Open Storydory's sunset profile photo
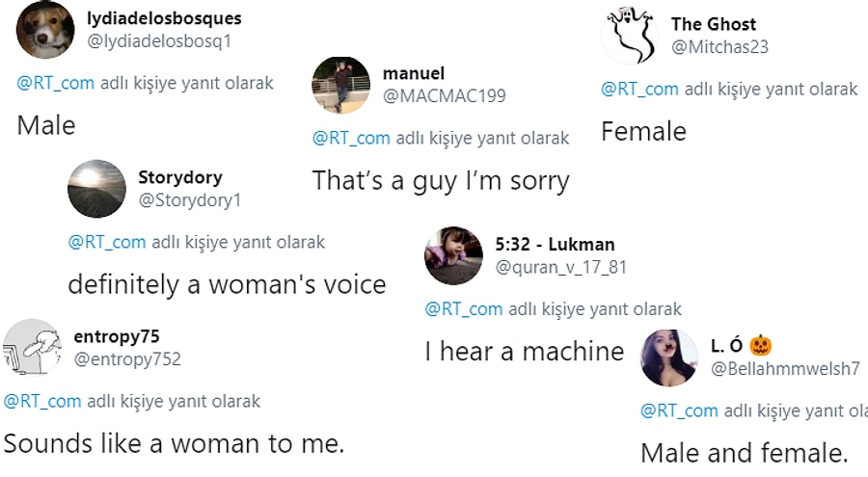This screenshot has height=477, width=868. click(x=96, y=189)
